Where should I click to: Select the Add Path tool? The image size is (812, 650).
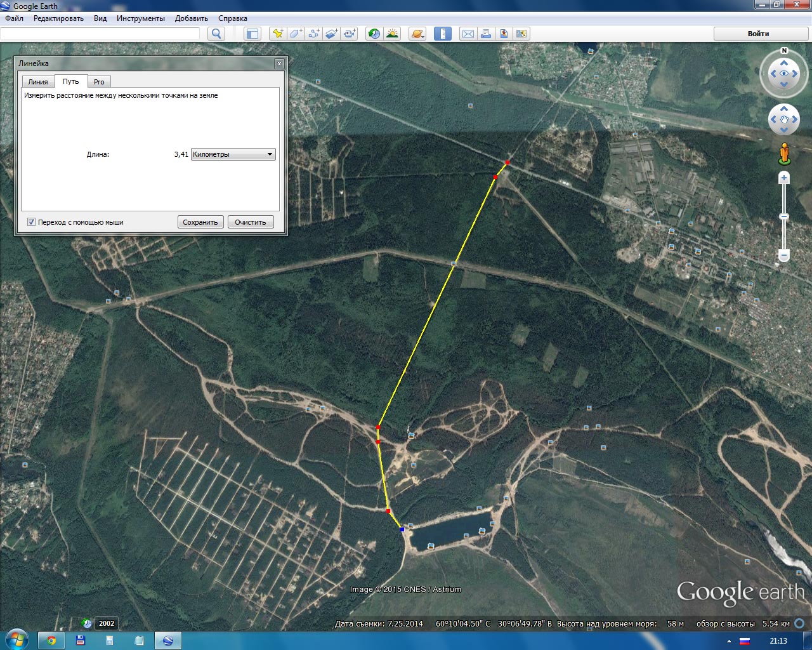pyautogui.click(x=313, y=34)
